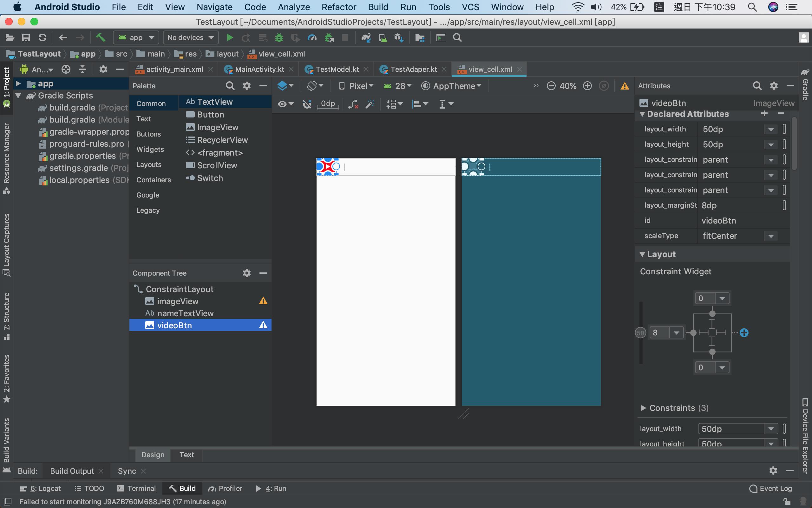
Task: Open the Refactor menu
Action: [x=338, y=7]
